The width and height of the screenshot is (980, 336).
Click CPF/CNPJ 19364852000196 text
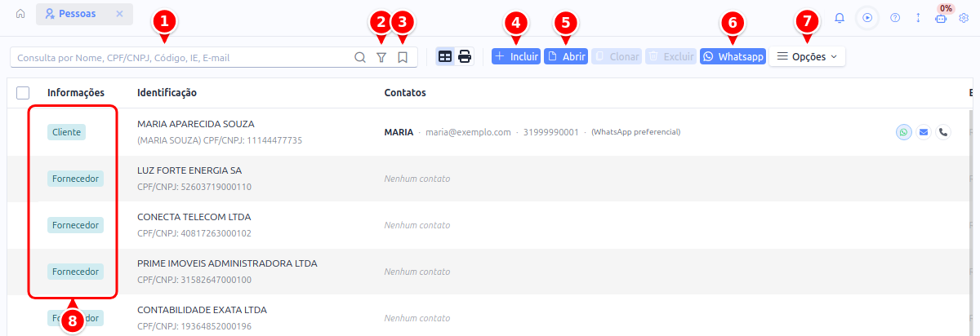point(194,326)
